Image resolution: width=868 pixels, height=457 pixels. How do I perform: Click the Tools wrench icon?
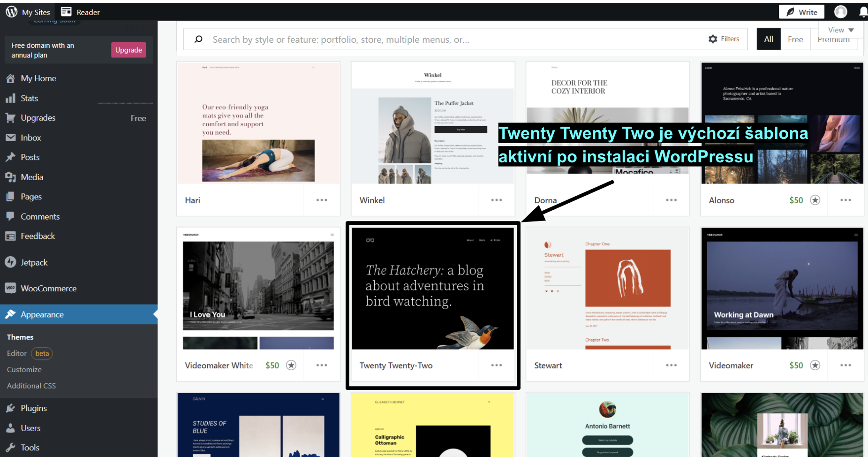10,448
